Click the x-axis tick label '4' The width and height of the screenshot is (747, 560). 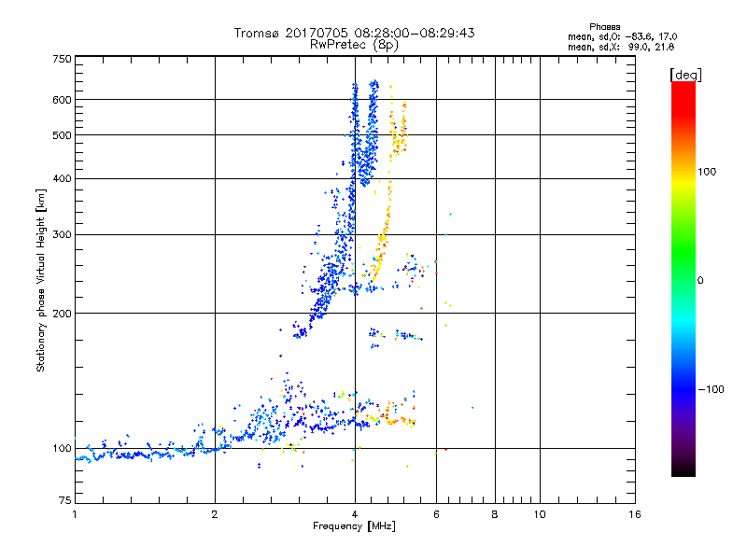(355, 514)
